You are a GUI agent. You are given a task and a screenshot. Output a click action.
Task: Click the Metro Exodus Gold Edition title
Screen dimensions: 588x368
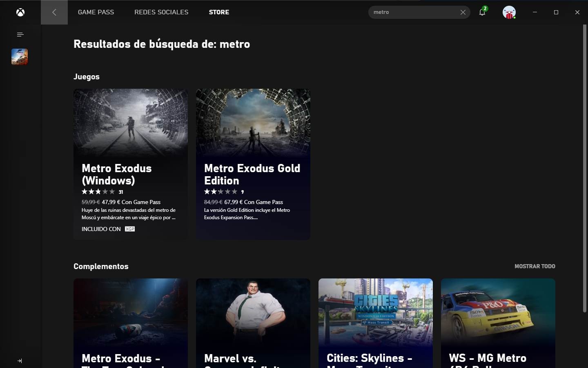[252, 175]
